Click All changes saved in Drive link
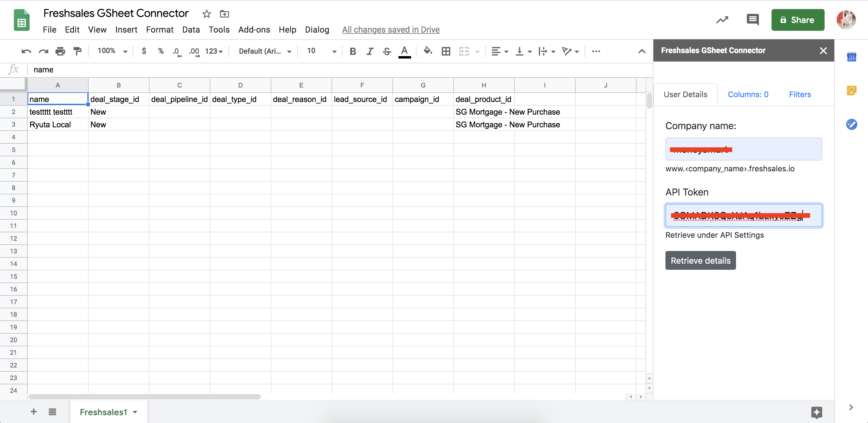This screenshot has height=423, width=868. (391, 30)
